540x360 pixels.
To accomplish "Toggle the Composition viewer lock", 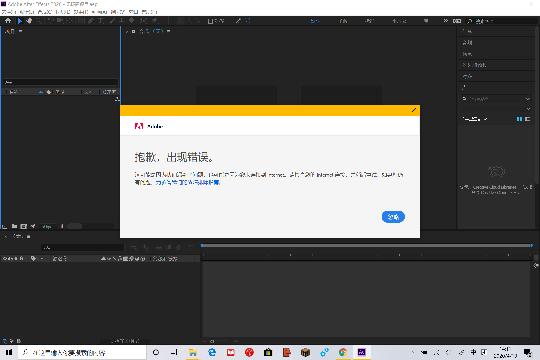I will click(x=134, y=31).
